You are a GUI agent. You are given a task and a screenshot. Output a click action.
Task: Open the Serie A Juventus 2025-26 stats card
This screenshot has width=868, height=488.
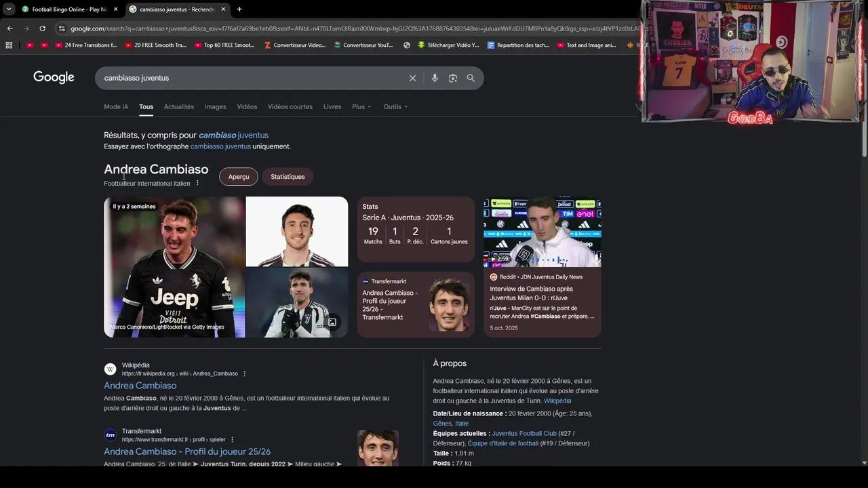[x=416, y=229]
